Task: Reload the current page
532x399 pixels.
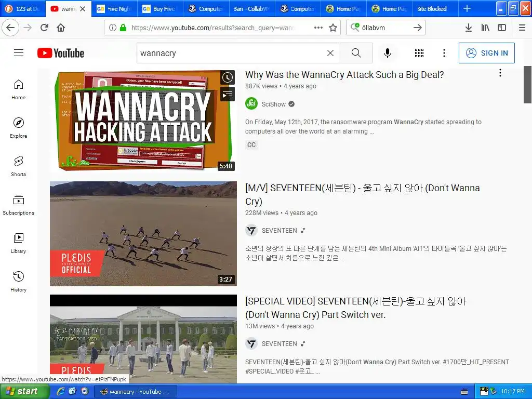Action: click(x=44, y=28)
